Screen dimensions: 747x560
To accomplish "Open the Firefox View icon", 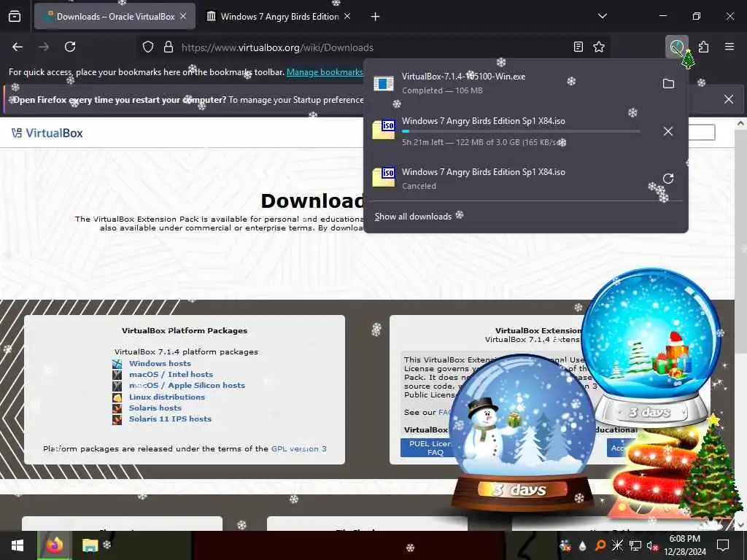I will tap(15, 16).
